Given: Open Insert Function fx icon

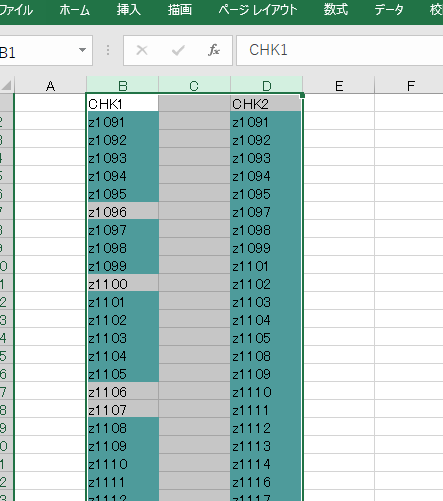Looking at the screenshot, I should [x=214, y=50].
